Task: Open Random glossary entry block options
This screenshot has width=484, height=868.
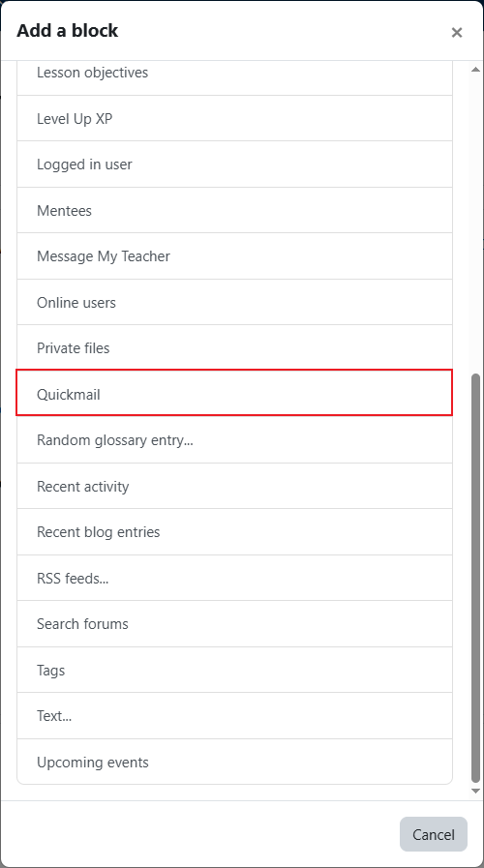Action: click(x=235, y=440)
